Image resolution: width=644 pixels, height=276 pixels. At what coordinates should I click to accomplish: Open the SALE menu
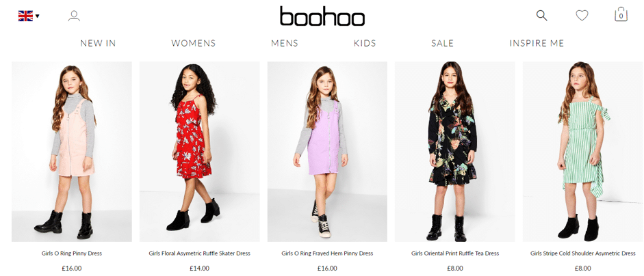coord(442,43)
